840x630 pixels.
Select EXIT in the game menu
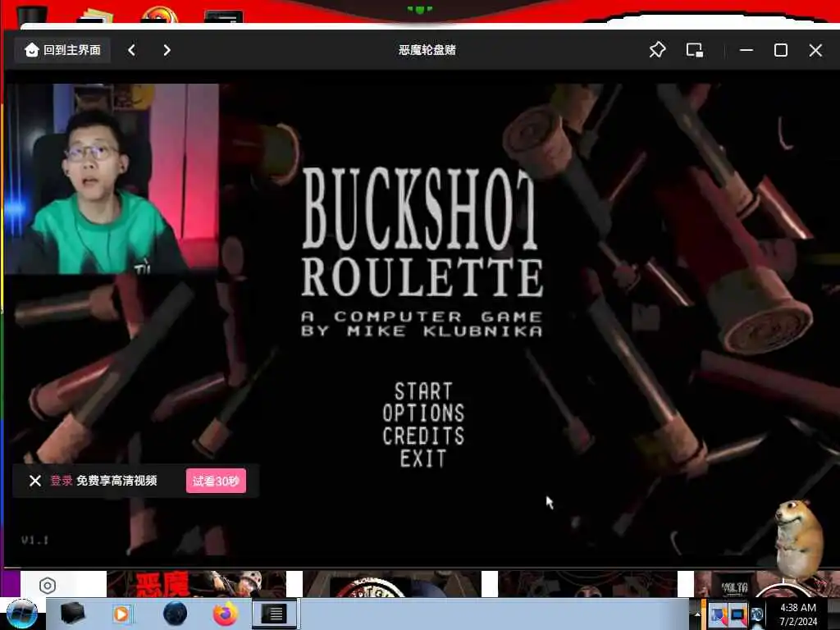(423, 459)
